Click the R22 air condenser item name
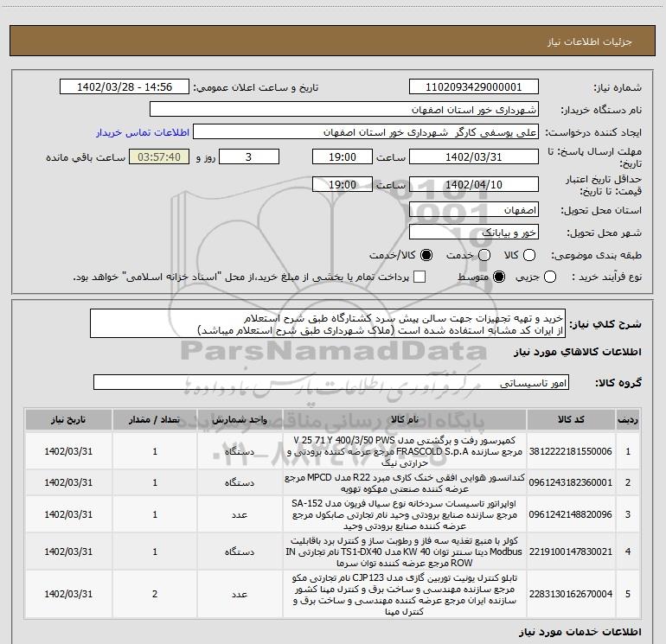Screen dimensions: 666x644 (405, 482)
